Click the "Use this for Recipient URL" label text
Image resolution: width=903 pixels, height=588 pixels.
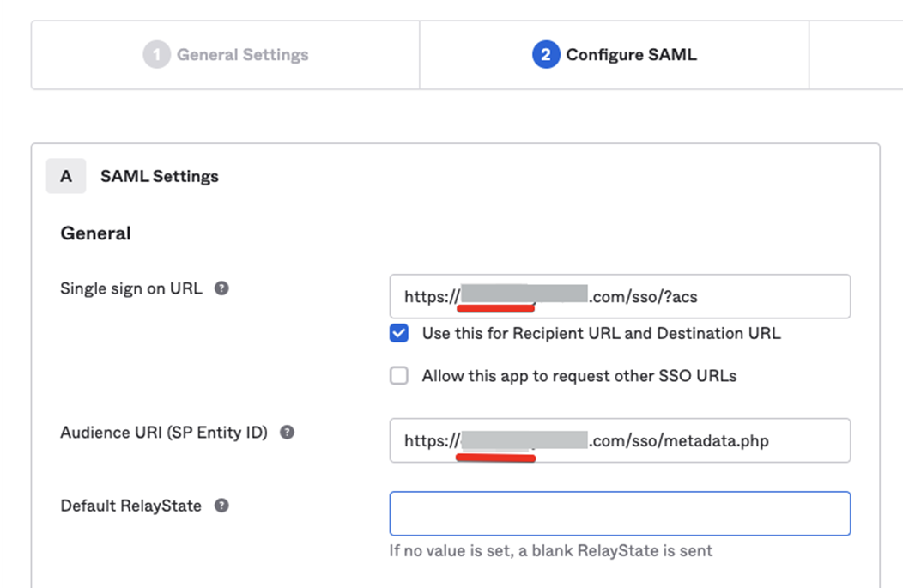(x=601, y=333)
